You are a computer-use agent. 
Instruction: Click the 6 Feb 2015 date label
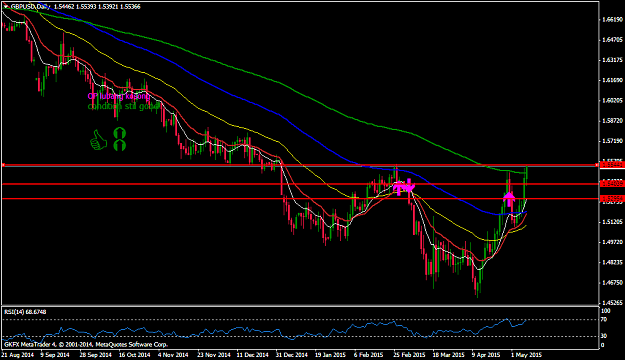369,354
